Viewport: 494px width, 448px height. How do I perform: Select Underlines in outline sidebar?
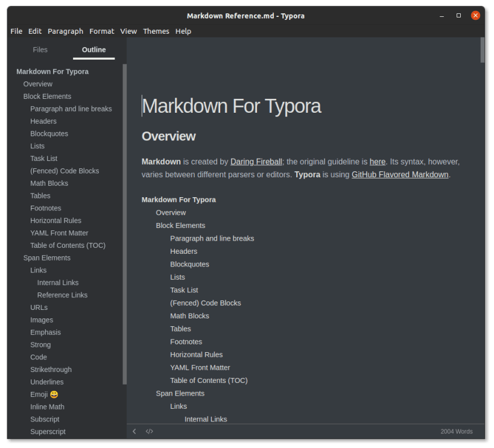(47, 382)
